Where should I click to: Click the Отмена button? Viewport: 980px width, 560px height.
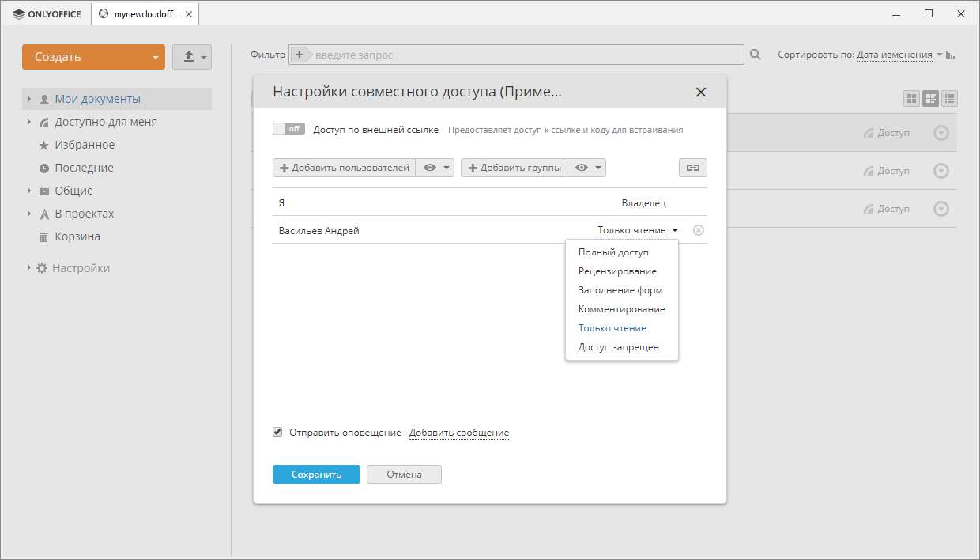pyautogui.click(x=404, y=475)
